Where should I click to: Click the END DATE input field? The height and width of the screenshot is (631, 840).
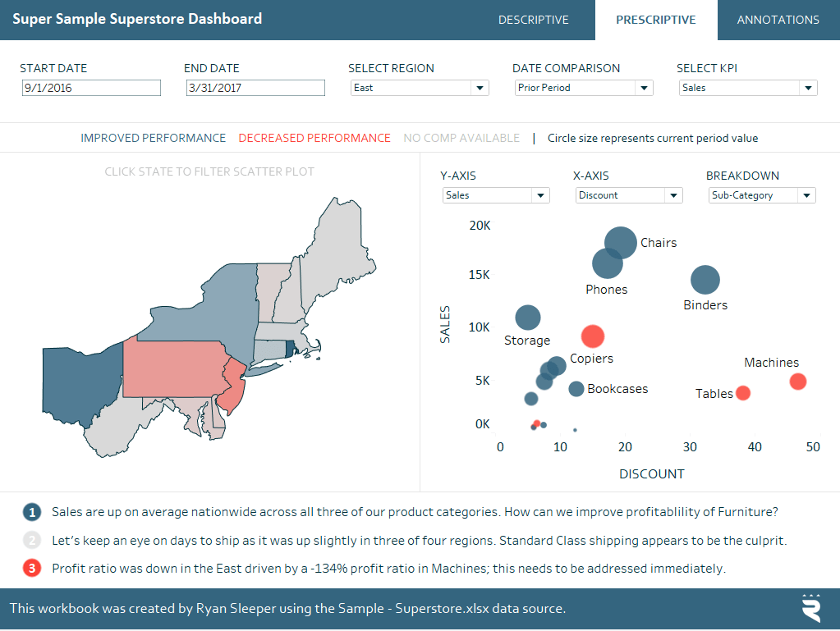(255, 88)
